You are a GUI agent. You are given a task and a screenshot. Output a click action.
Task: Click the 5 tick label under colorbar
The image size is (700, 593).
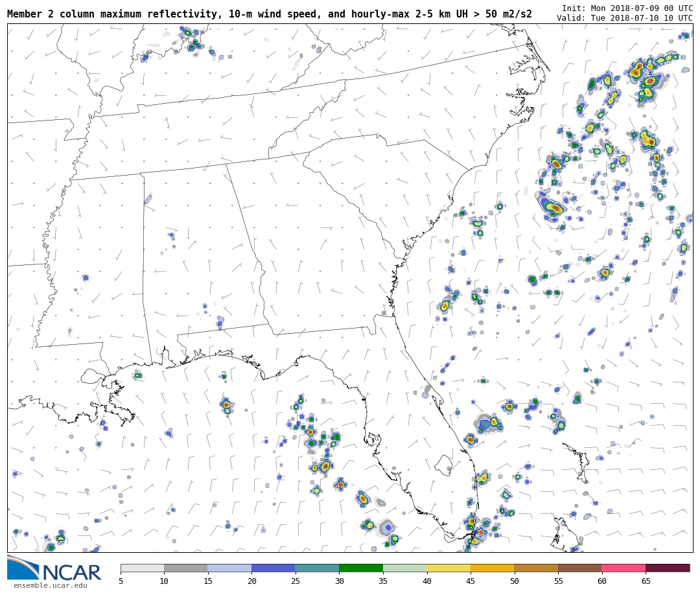121,581
